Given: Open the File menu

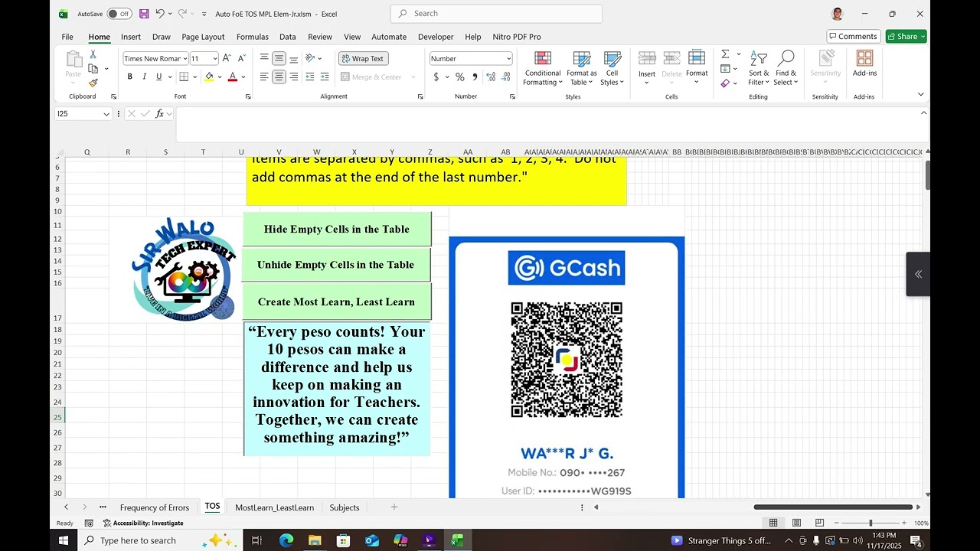Looking at the screenshot, I should (67, 37).
